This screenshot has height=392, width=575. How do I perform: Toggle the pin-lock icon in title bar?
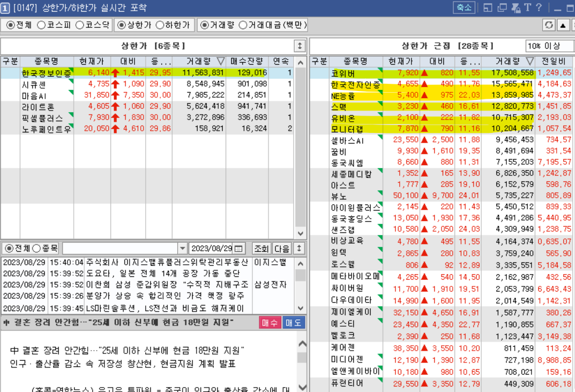pos(516,8)
